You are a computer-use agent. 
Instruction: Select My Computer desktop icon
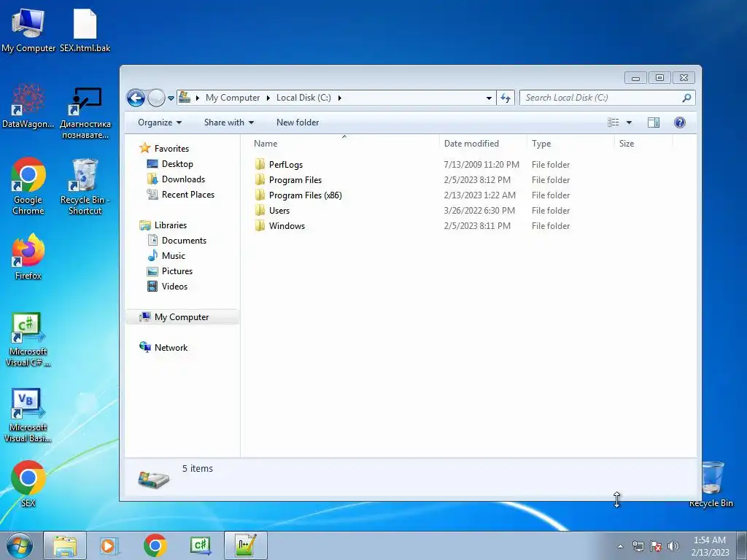(28, 30)
